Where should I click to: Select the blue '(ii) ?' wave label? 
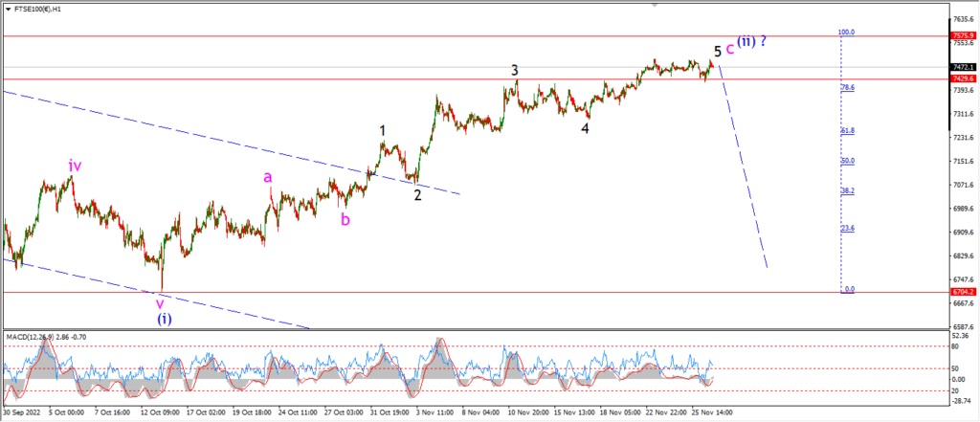(x=751, y=42)
